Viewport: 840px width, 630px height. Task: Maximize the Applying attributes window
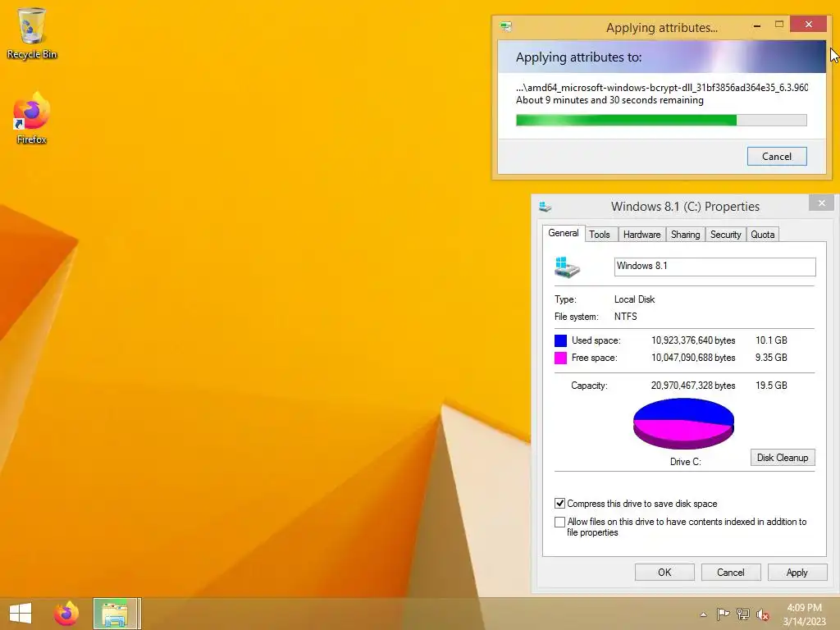(779, 25)
